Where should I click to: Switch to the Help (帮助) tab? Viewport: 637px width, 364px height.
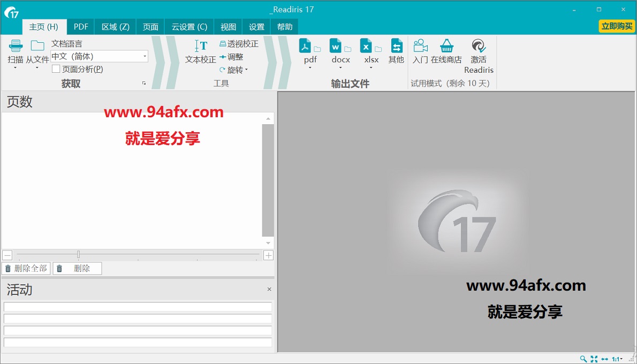[284, 27]
